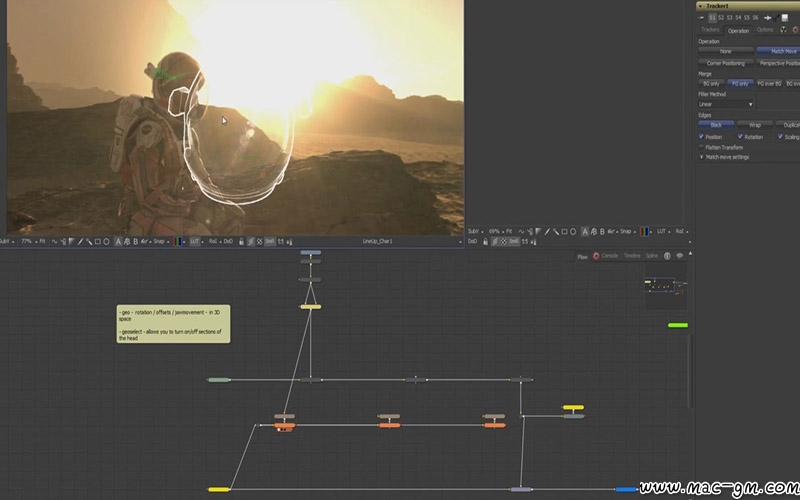Screen dimensions: 800x500
Task: Toggle LUT button in the left viewer
Action: [x=194, y=241]
